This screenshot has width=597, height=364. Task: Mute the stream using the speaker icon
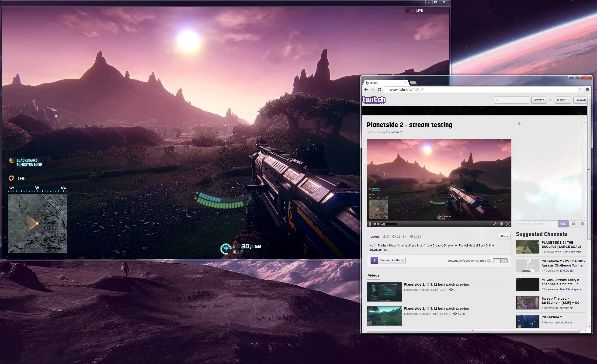pos(376,224)
